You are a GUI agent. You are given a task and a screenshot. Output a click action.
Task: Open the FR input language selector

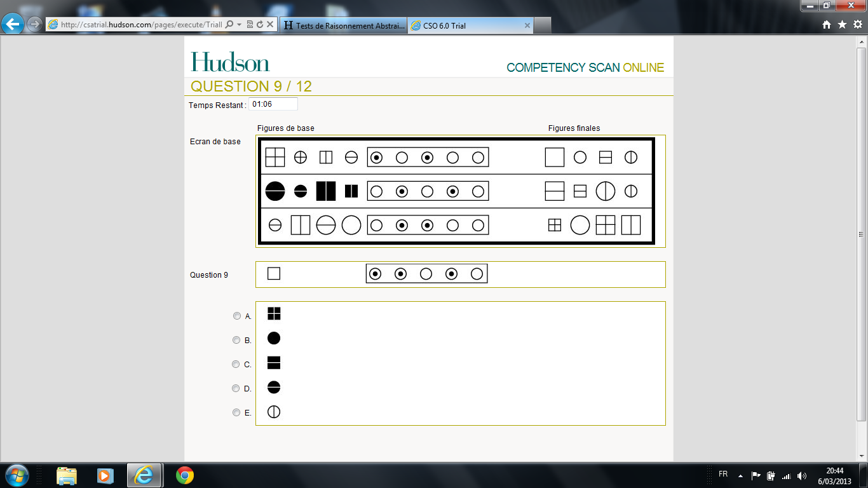pos(723,475)
